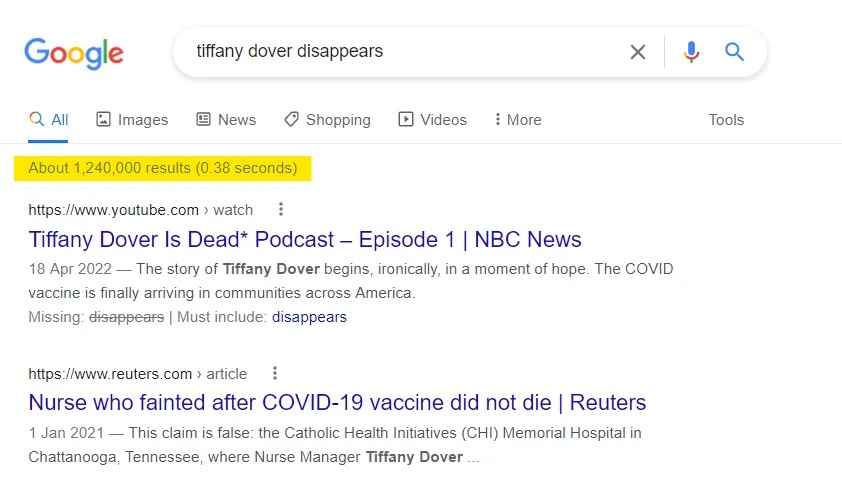Open Nurse who fainted Reuters article link

pyautogui.click(x=337, y=403)
